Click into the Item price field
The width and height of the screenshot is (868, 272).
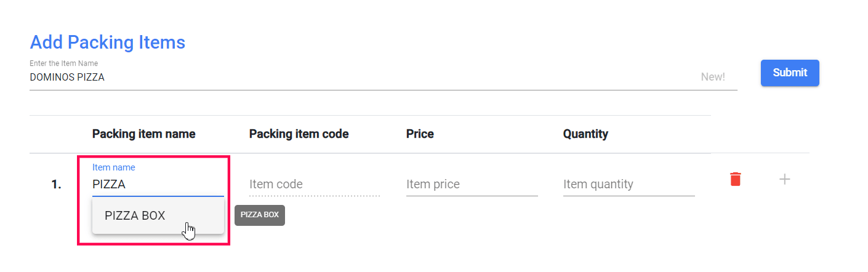(472, 184)
